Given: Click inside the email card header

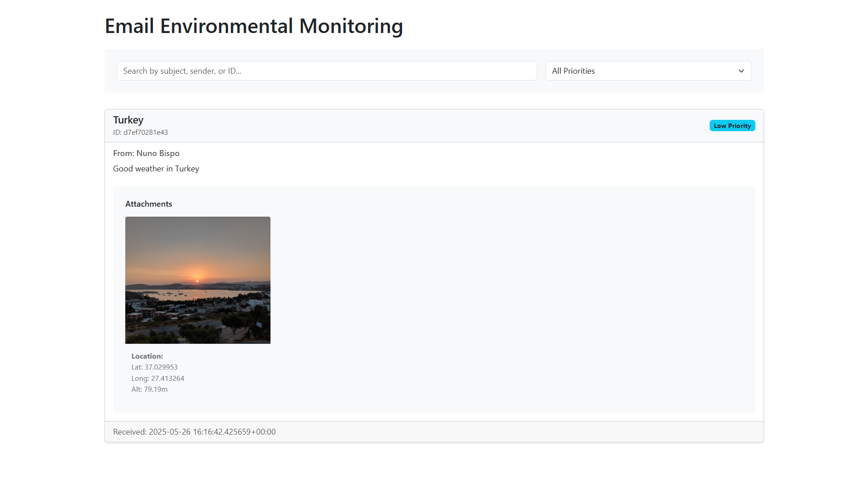Looking at the screenshot, I should tap(407, 125).
